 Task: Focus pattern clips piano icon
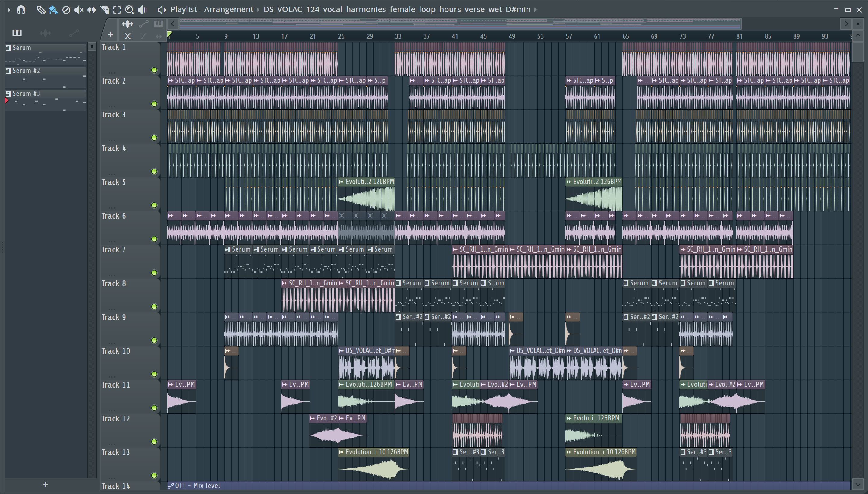click(x=158, y=24)
